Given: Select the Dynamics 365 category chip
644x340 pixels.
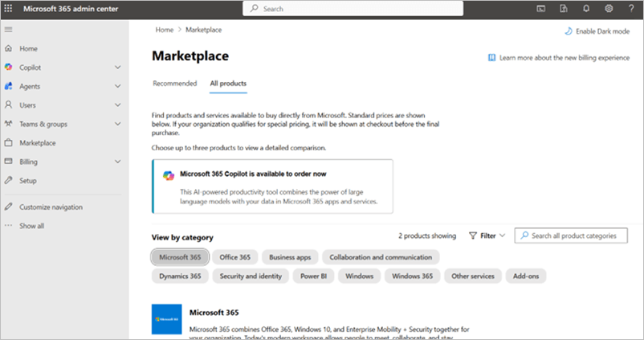Looking at the screenshot, I should [x=180, y=276].
